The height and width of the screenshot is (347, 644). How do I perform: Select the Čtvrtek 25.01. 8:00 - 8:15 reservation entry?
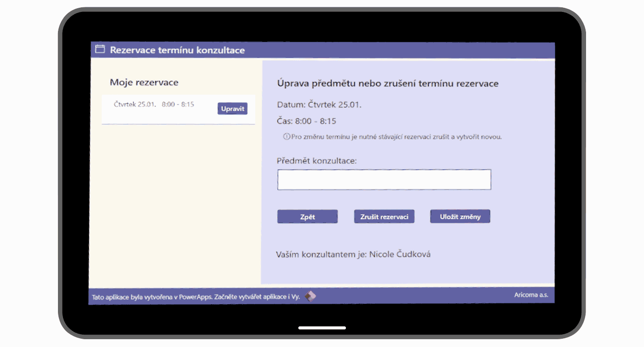[154, 105]
